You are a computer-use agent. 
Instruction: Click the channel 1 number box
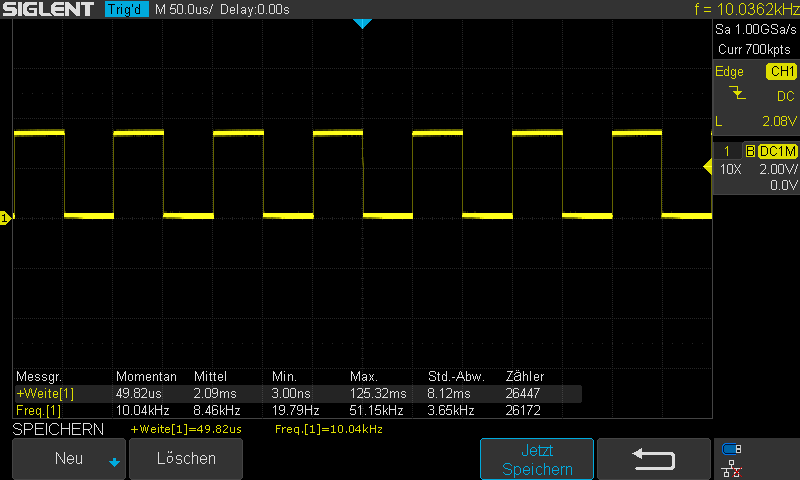coord(727,151)
